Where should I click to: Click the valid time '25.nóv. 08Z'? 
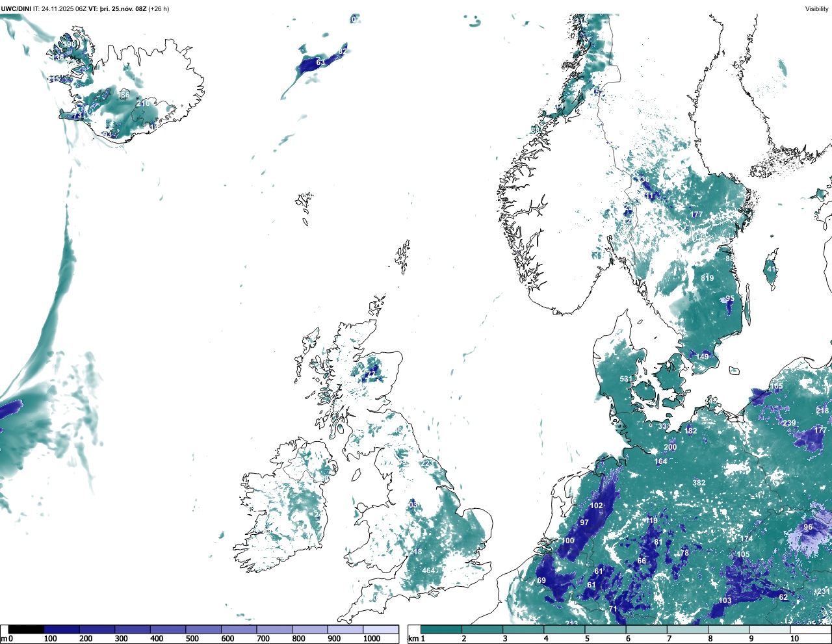click(130, 9)
